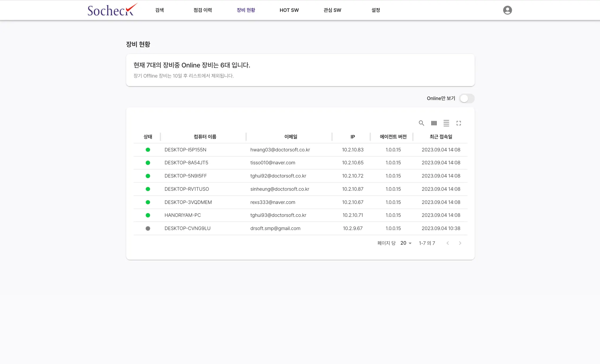
Task: Open the 검색 menu
Action: point(159,10)
